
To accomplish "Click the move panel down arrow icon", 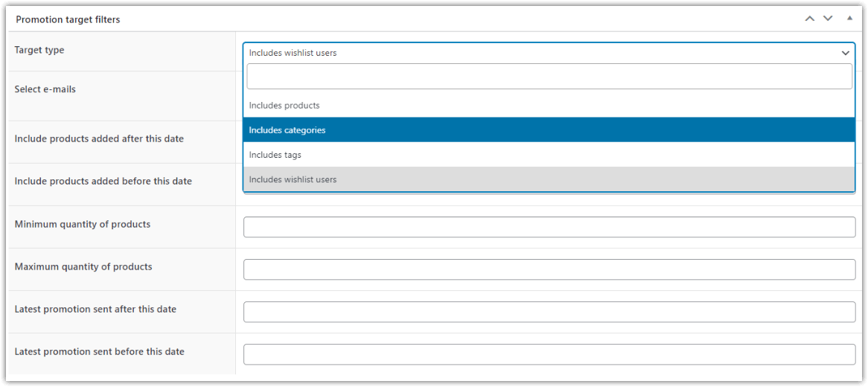I will click(828, 19).
